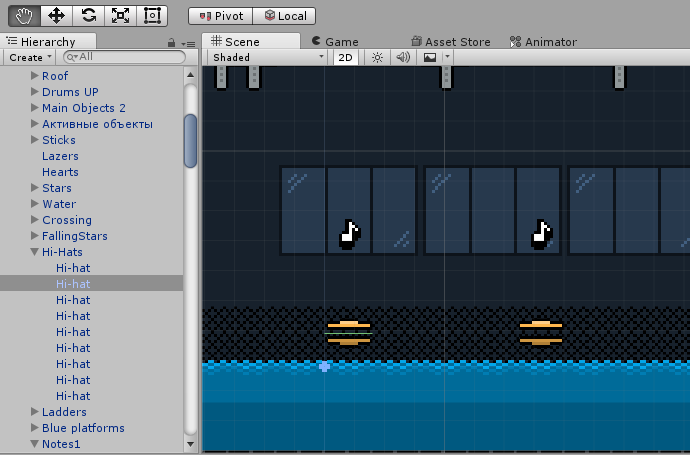Click the left music note sprite
The image size is (690, 455).
click(350, 235)
